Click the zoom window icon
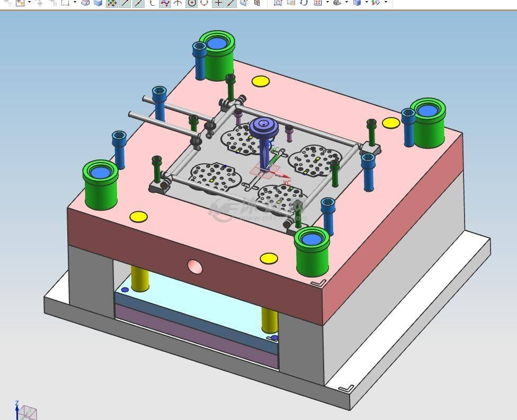The height and width of the screenshot is (420, 517). point(278,3)
